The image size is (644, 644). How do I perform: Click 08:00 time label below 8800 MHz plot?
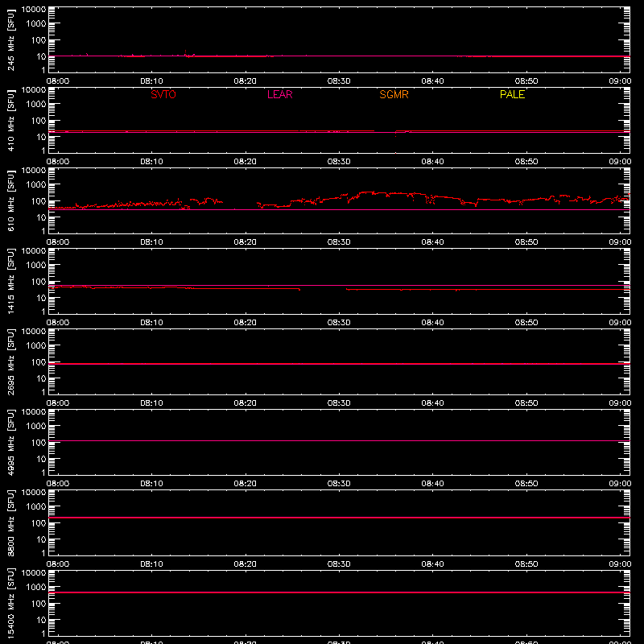click(58, 564)
